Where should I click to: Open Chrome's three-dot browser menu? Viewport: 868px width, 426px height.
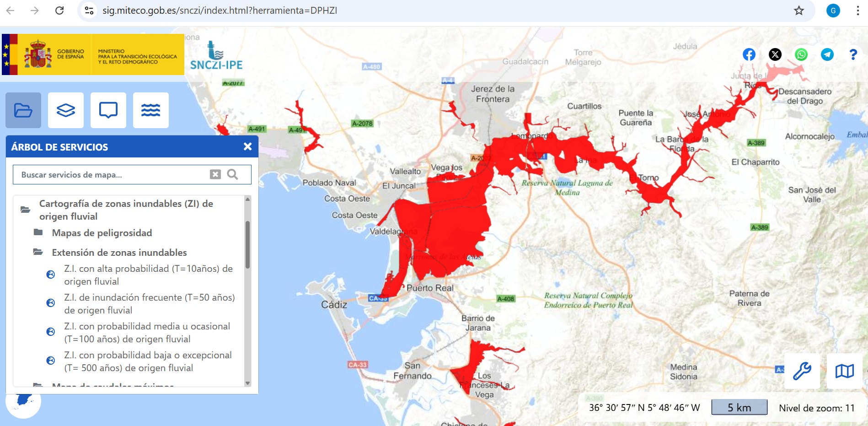coord(858,10)
